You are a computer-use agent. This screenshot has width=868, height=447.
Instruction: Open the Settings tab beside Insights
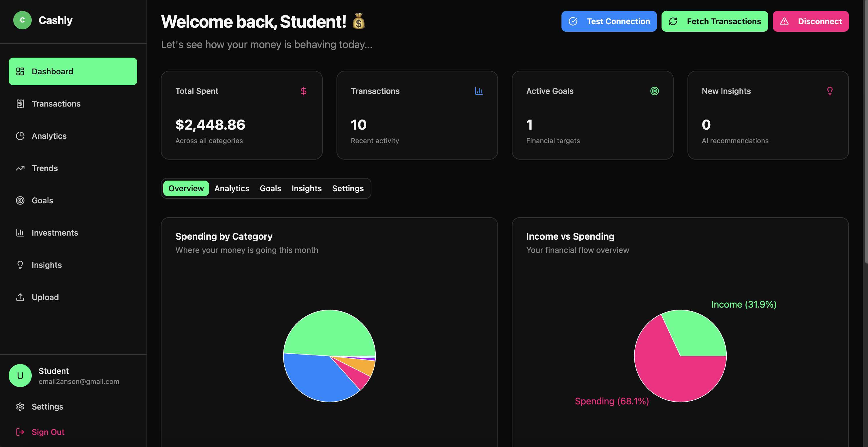point(348,188)
